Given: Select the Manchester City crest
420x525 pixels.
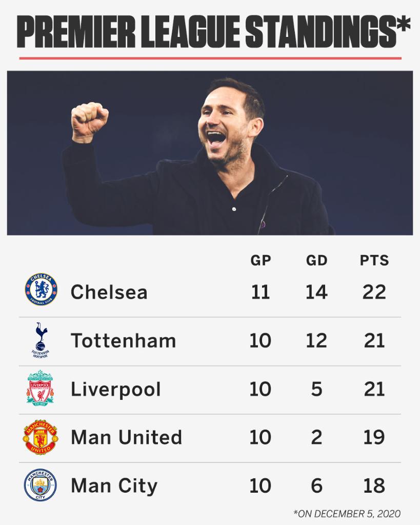Looking at the screenshot, I should 41,486.
